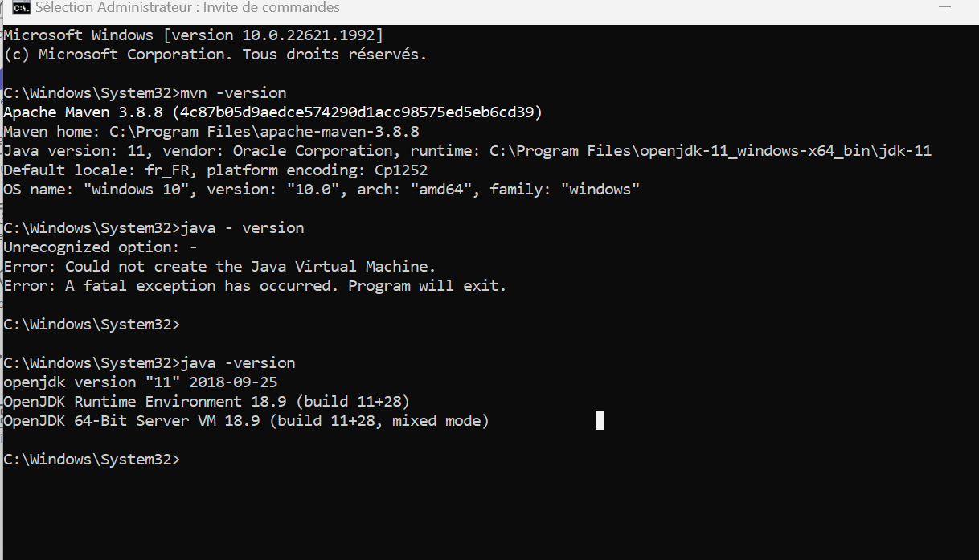
Task: Click the 'openjdk version "11" 2018-09-25' line
Action: pos(141,382)
